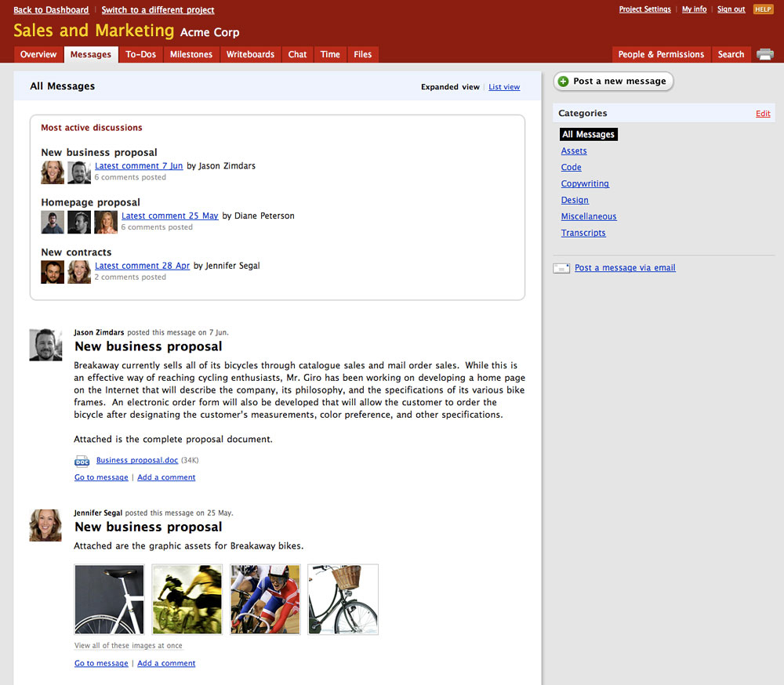Image resolution: width=784 pixels, height=685 pixels.
Task: Click Latest comment 25 May link
Action: (x=170, y=216)
